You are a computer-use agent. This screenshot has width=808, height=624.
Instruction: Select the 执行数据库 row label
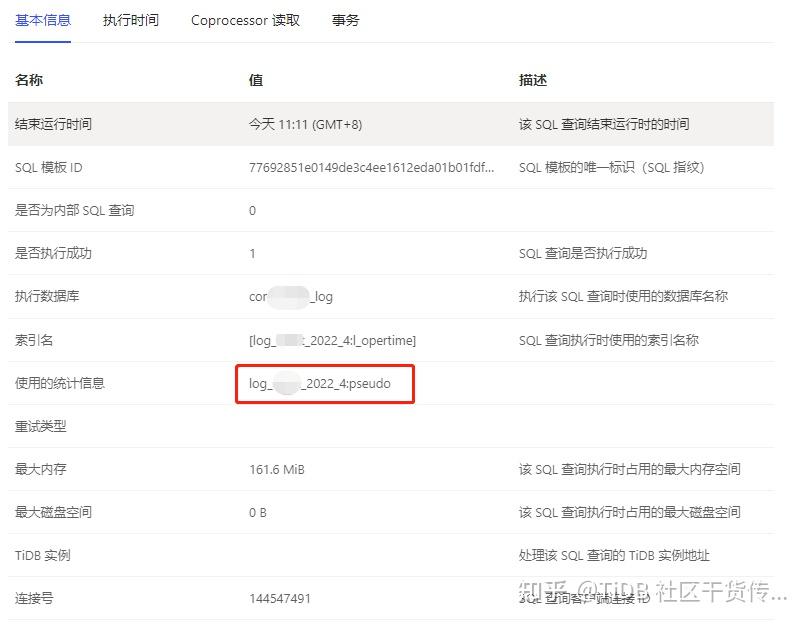[47, 296]
